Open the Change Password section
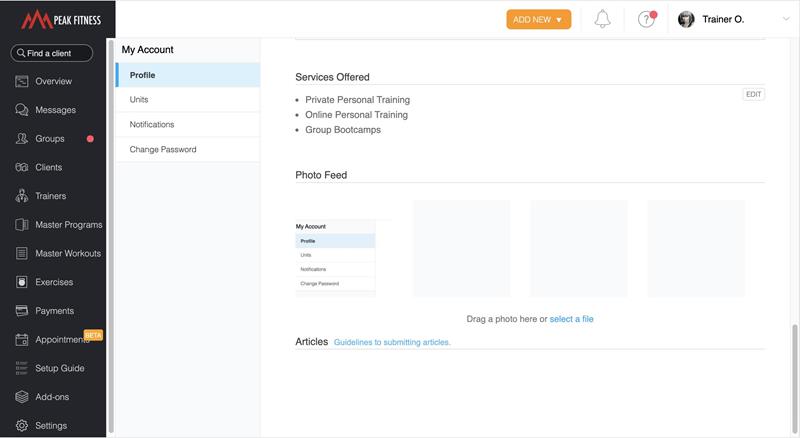 click(x=163, y=150)
